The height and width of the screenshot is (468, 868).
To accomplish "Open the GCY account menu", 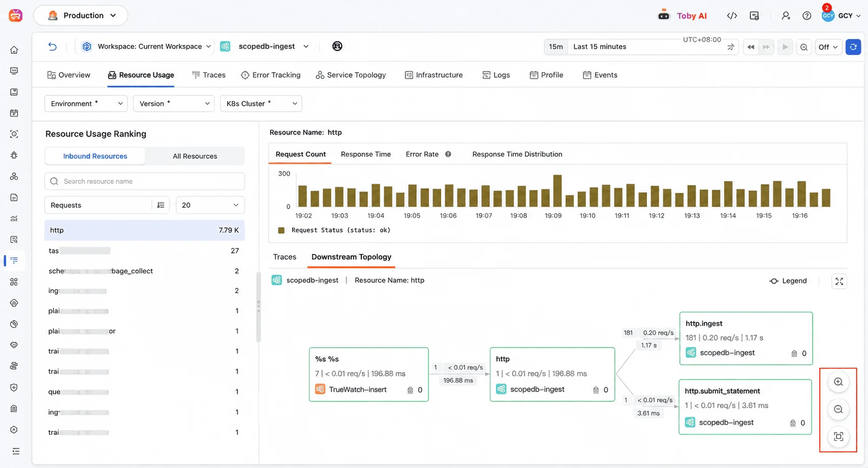I will coord(842,16).
